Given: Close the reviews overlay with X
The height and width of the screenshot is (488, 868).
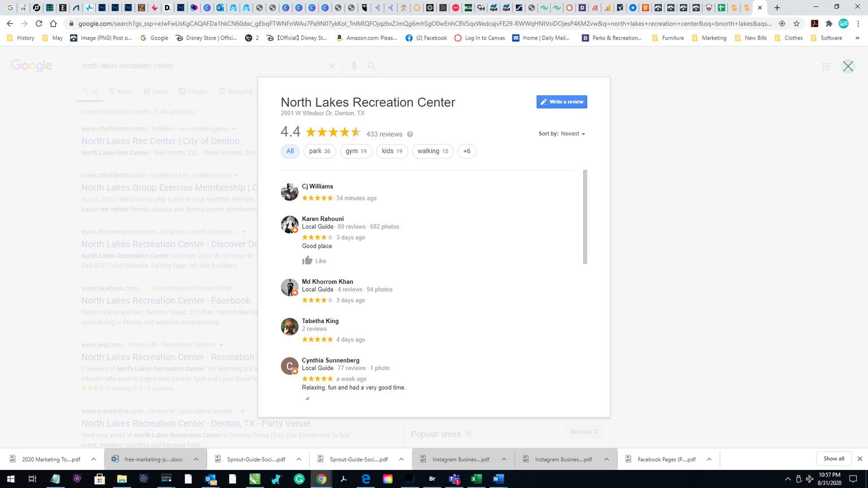Looking at the screenshot, I should click(848, 66).
